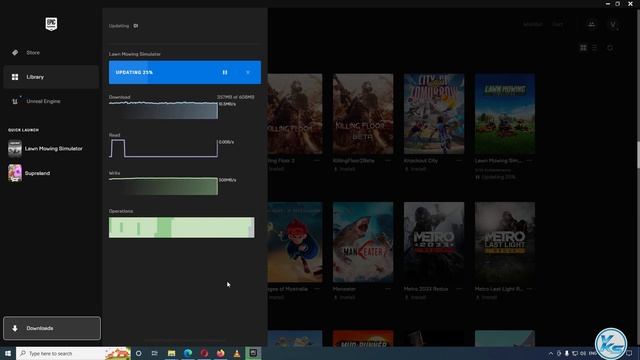Click the Updating progress bar
640x360 pixels.
[185, 72]
